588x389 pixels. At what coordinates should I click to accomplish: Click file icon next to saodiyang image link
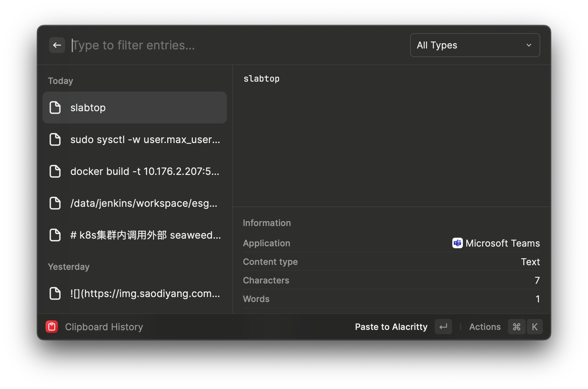tap(55, 293)
